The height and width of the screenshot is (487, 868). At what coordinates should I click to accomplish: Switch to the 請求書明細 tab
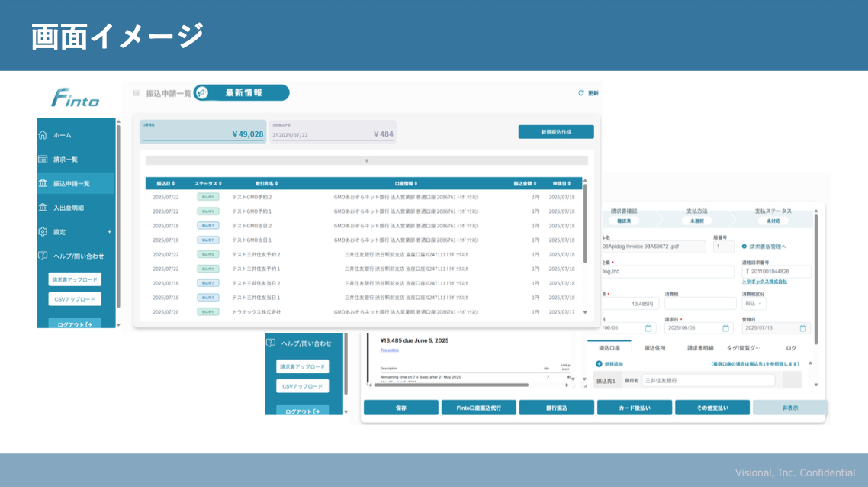(x=699, y=347)
